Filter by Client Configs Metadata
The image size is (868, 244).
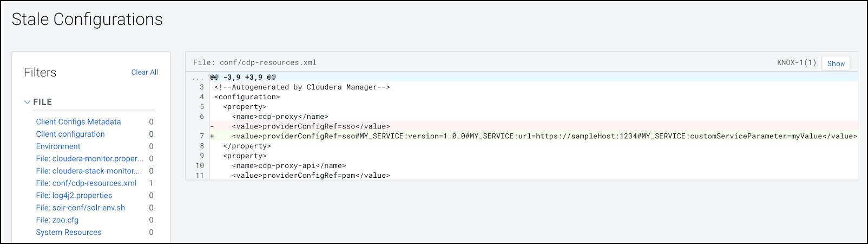coord(78,122)
